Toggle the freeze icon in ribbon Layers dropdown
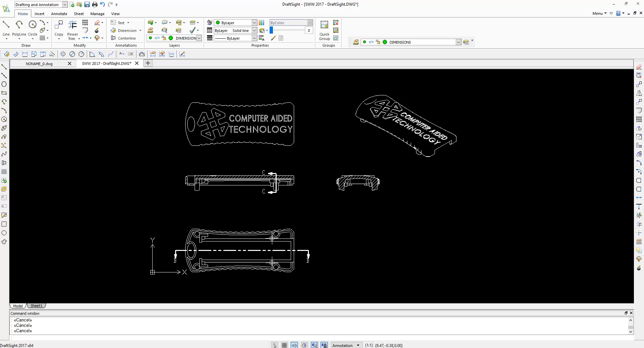The height and width of the screenshot is (348, 644). pos(157,38)
